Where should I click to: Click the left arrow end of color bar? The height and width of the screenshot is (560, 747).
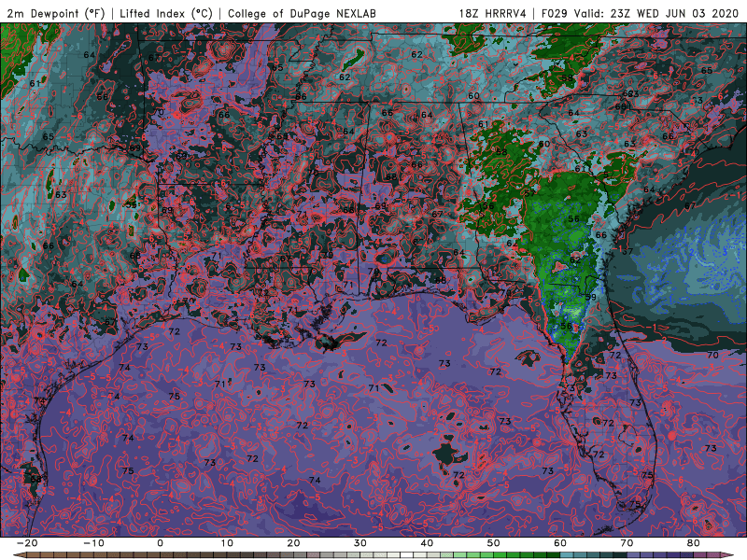(x=19, y=555)
